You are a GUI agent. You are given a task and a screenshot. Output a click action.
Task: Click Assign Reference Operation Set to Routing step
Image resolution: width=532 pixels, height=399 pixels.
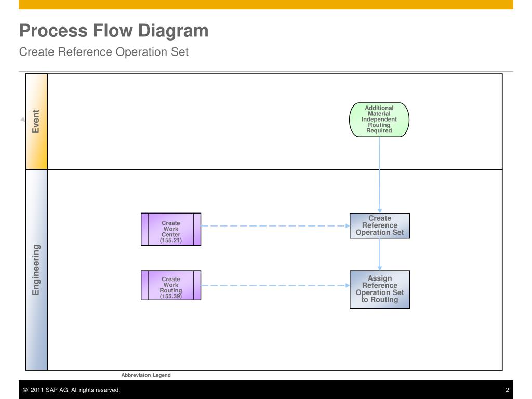[380, 289]
